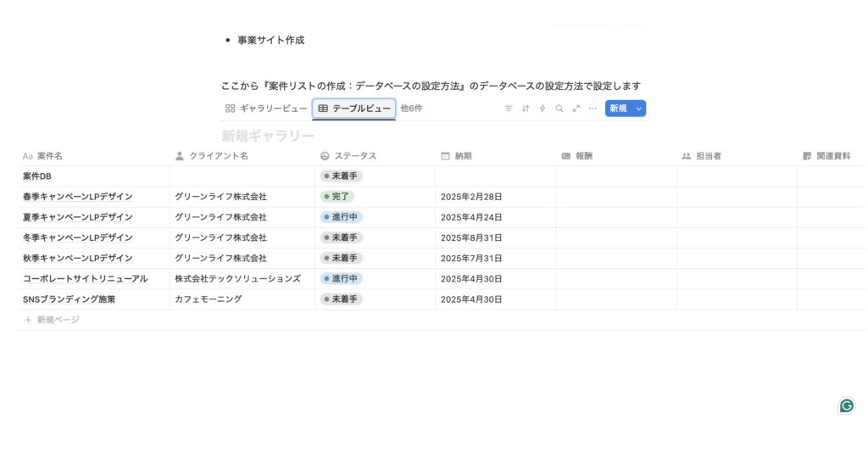Open the dropdown arrow next to 新規 button
The width and height of the screenshot is (868, 469).
pyautogui.click(x=638, y=109)
